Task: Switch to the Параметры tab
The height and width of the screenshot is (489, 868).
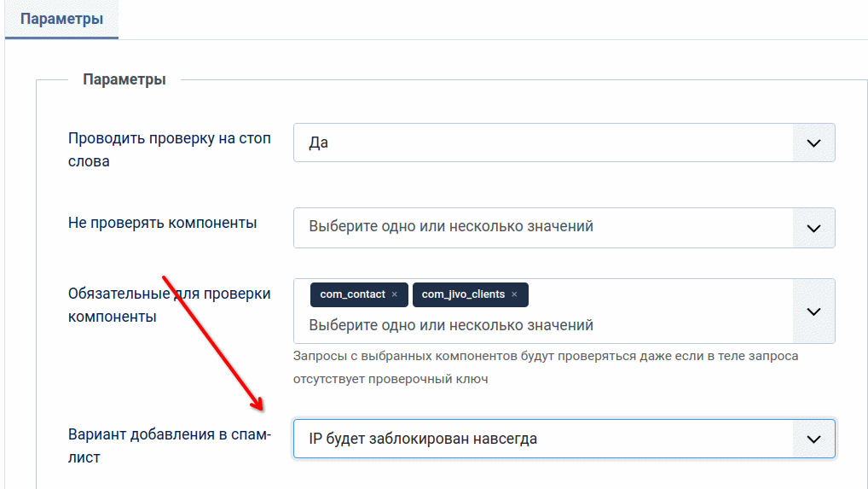Action: (x=61, y=20)
